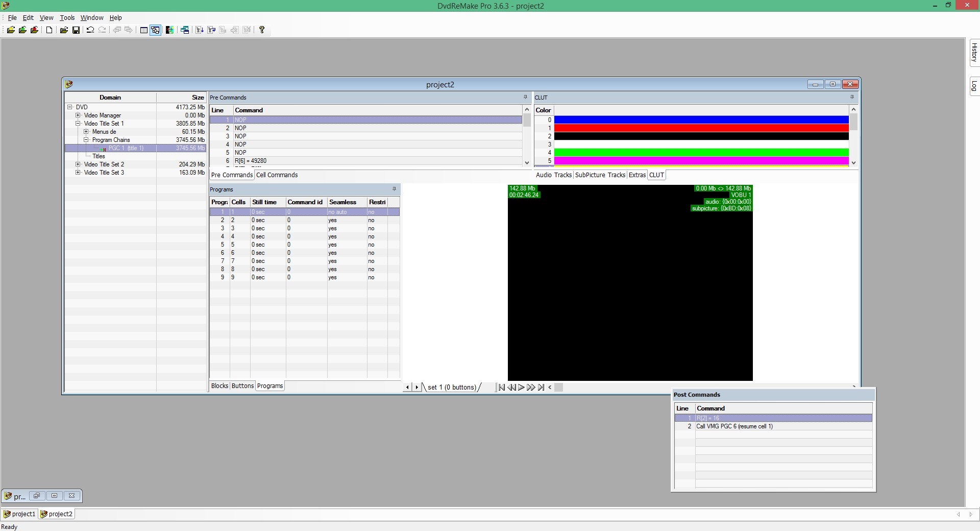Select PGC 1 (title 1) in tree

click(126, 148)
